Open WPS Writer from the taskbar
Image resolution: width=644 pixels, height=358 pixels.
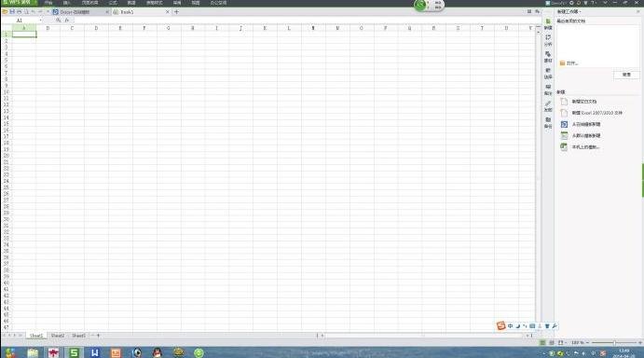click(95, 352)
